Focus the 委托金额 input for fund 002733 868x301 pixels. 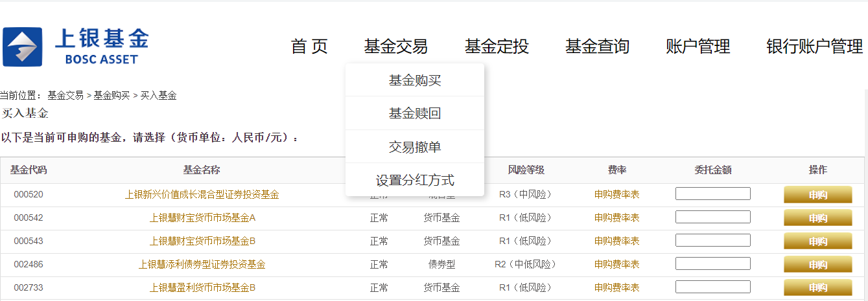pyautogui.click(x=713, y=287)
